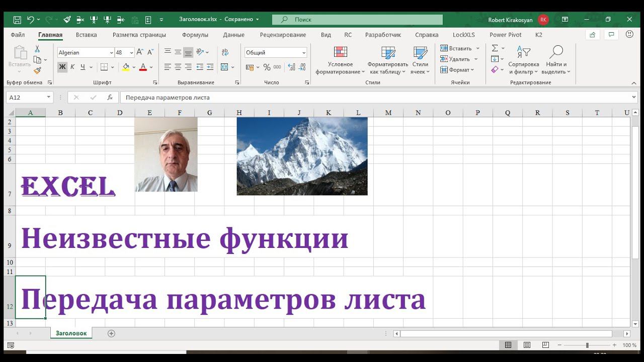Click the decrease indent icon
Viewport: 644px width, 362px height.
click(200, 67)
